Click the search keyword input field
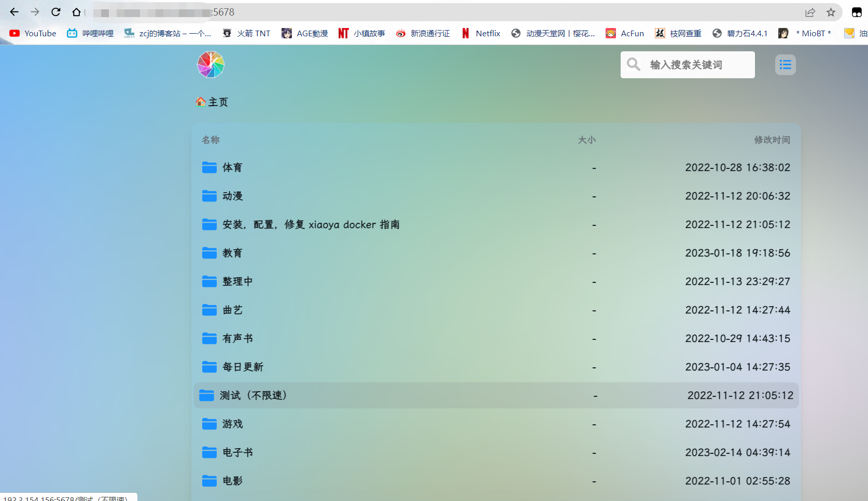The width and height of the screenshot is (868, 501). pyautogui.click(x=695, y=65)
